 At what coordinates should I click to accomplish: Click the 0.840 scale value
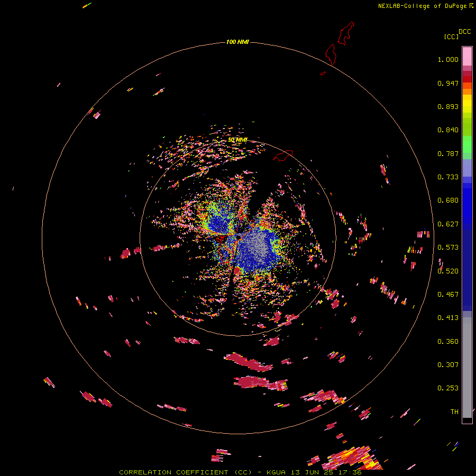[448, 130]
